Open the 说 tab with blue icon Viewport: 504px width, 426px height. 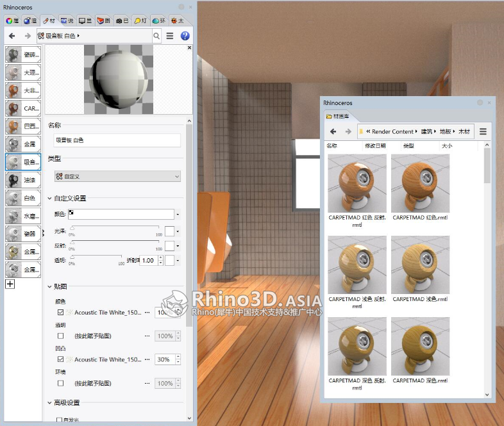point(67,21)
